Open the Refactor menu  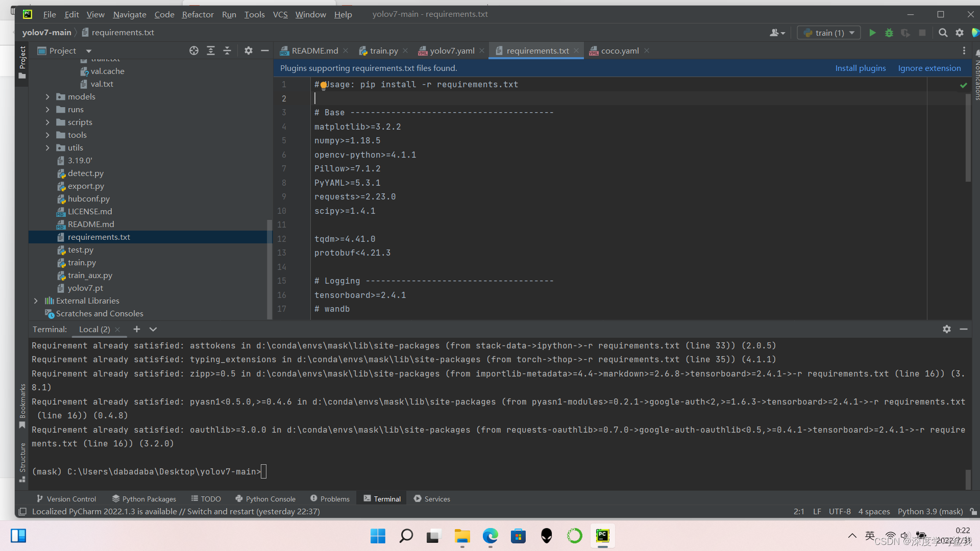coord(198,14)
